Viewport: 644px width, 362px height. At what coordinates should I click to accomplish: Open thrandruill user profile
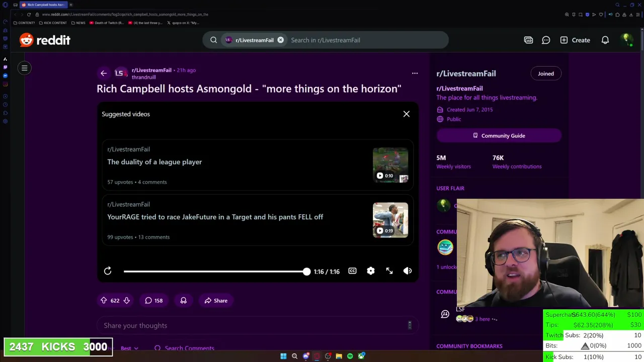[143, 77]
